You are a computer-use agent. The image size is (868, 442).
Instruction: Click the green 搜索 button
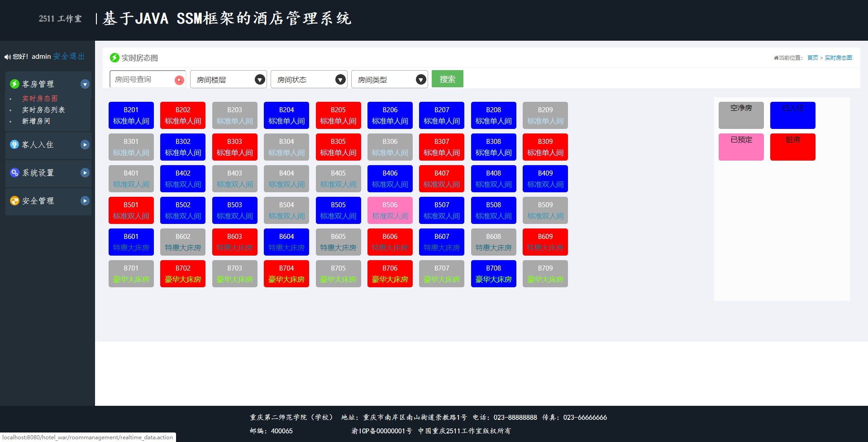448,79
